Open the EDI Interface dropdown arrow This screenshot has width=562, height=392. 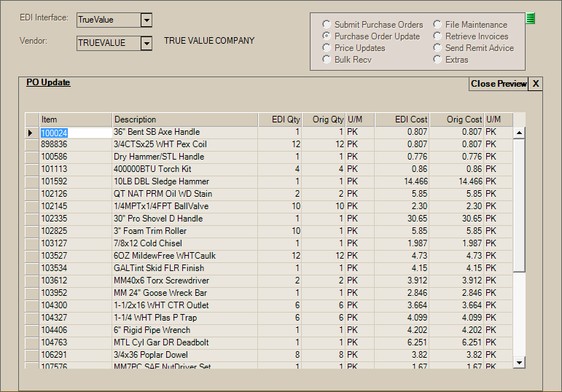[x=147, y=20]
